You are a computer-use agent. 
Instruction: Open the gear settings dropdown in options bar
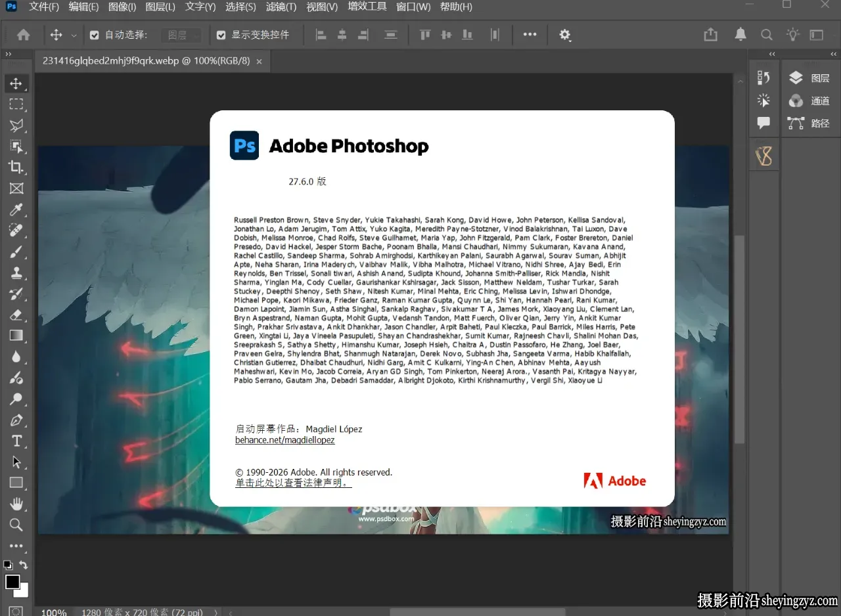tap(565, 35)
